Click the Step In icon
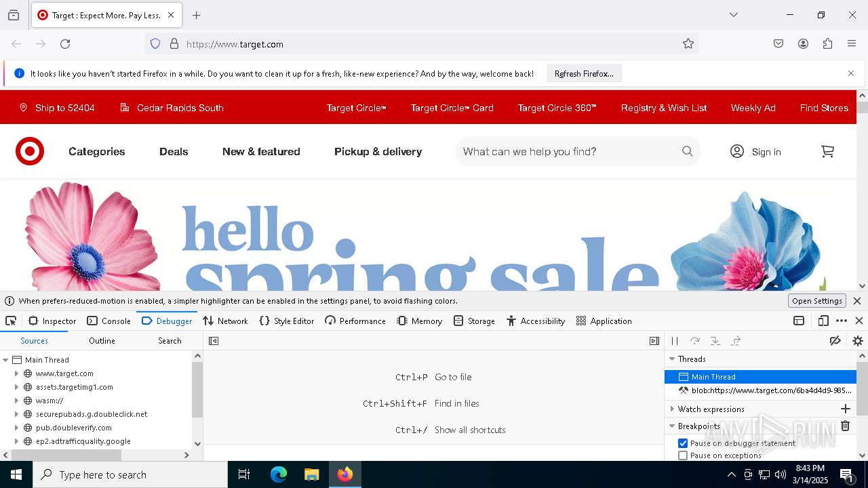This screenshot has width=868, height=488. click(715, 341)
